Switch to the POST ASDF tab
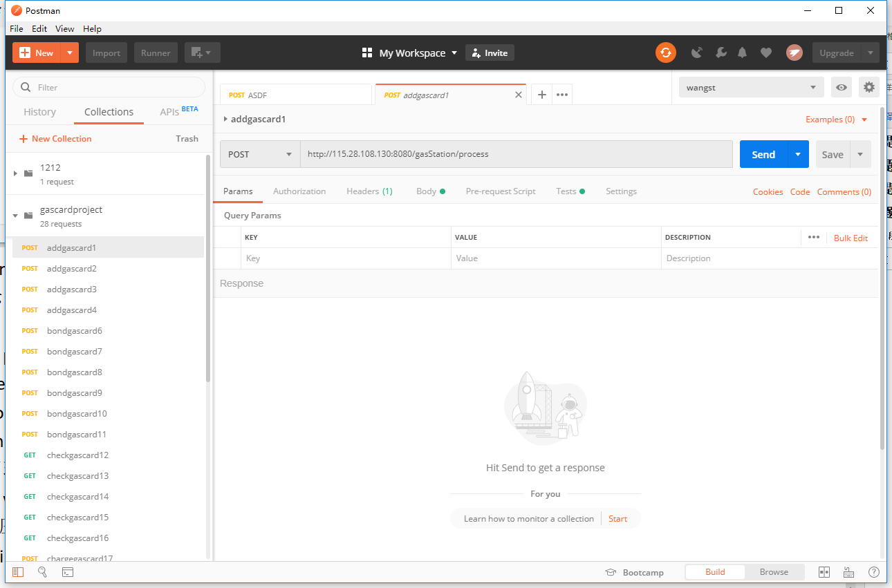This screenshot has width=892, height=588. [x=296, y=95]
